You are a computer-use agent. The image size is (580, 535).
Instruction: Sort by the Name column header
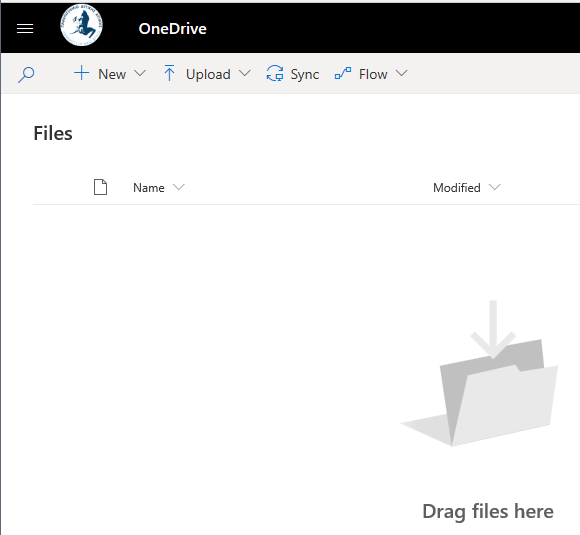point(149,188)
